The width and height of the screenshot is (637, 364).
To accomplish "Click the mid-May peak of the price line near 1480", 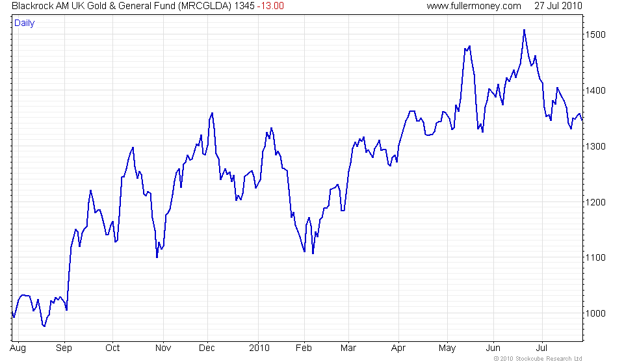I will 469,46.
